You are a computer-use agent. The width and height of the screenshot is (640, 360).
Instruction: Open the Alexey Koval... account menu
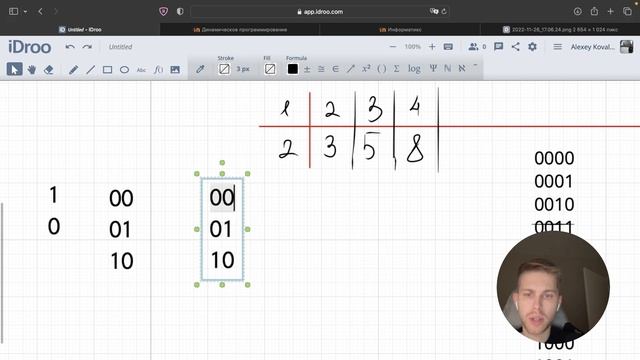coord(592,47)
